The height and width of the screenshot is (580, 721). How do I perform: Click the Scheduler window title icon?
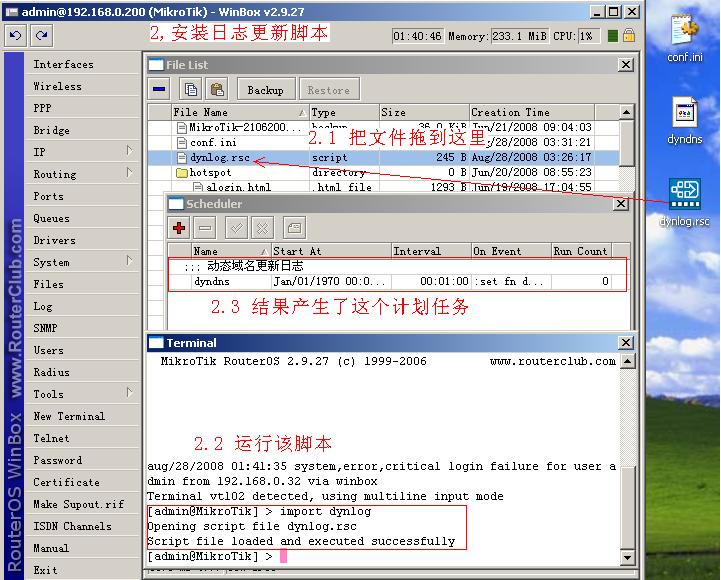point(176,204)
